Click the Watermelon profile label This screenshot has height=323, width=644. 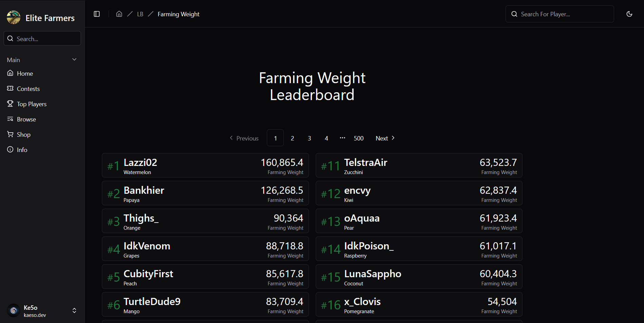[x=137, y=172]
